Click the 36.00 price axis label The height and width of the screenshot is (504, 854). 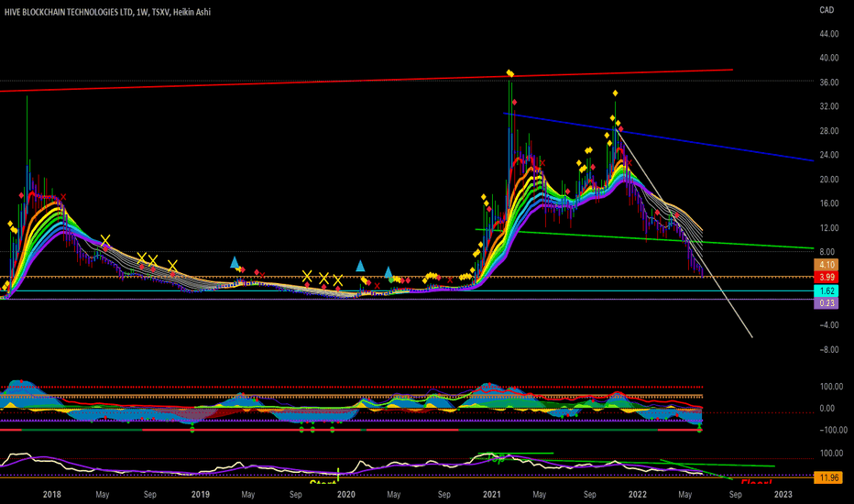(x=829, y=82)
